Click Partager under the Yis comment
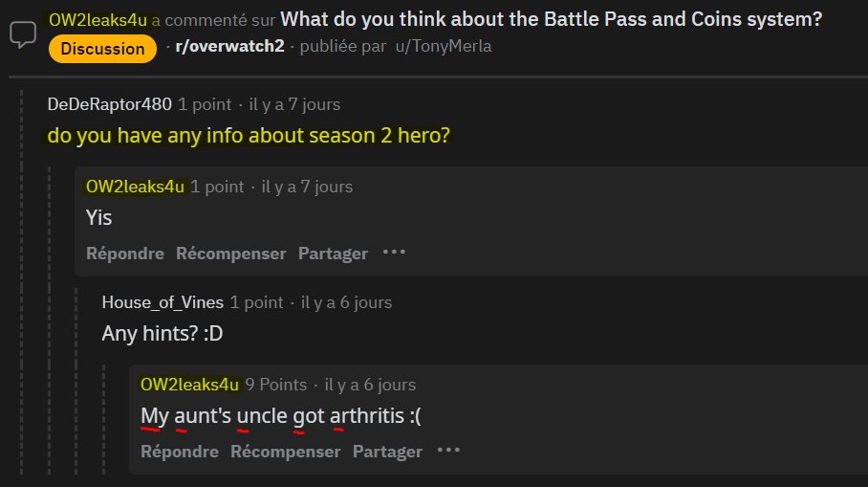 coord(333,254)
